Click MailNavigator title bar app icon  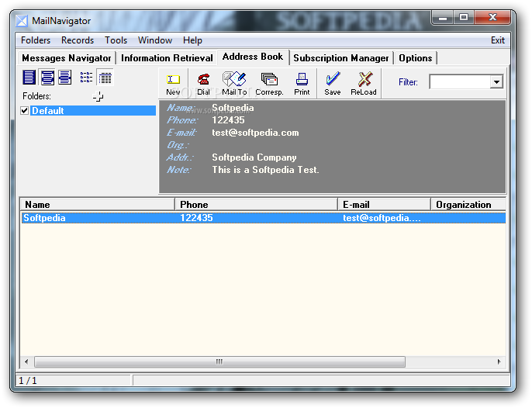point(22,21)
